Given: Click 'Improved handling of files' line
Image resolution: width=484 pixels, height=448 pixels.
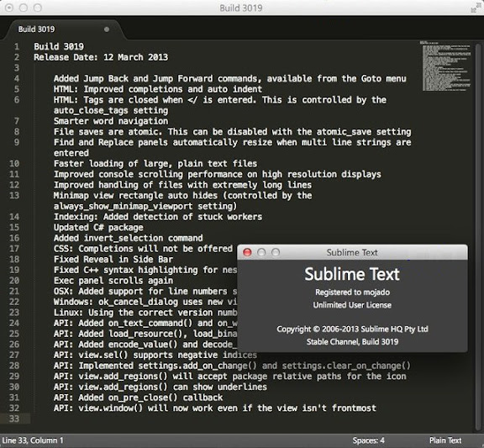Looking at the screenshot, I should click(x=182, y=185).
